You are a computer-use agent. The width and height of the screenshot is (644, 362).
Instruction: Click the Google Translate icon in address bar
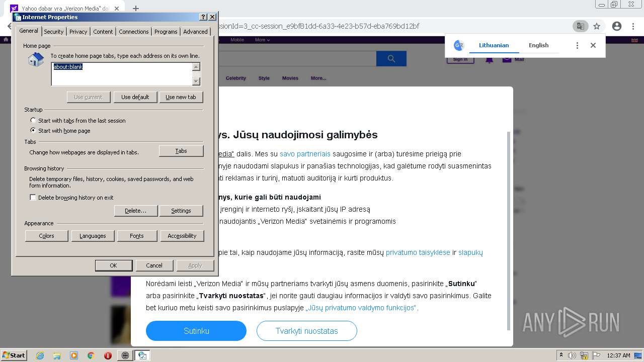580,26
